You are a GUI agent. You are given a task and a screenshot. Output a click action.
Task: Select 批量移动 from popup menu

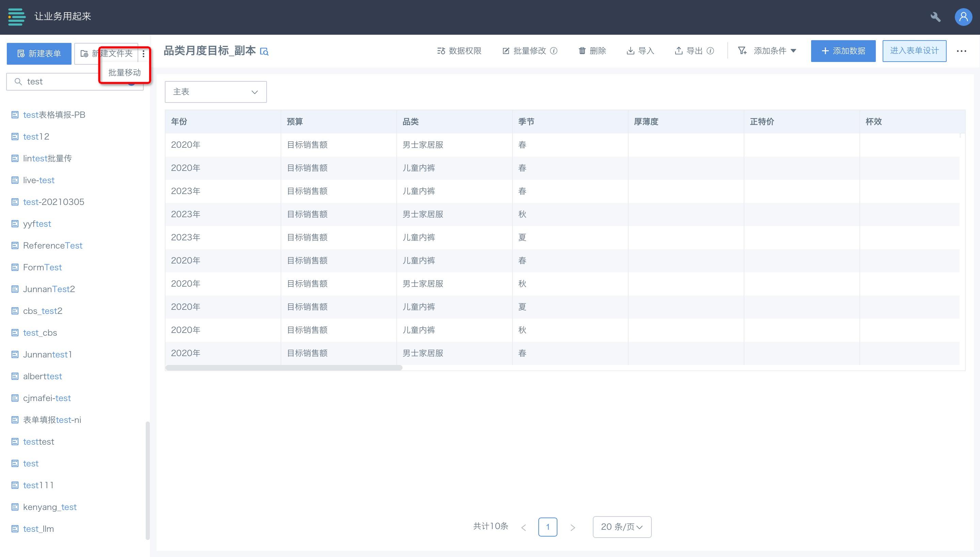click(x=124, y=73)
